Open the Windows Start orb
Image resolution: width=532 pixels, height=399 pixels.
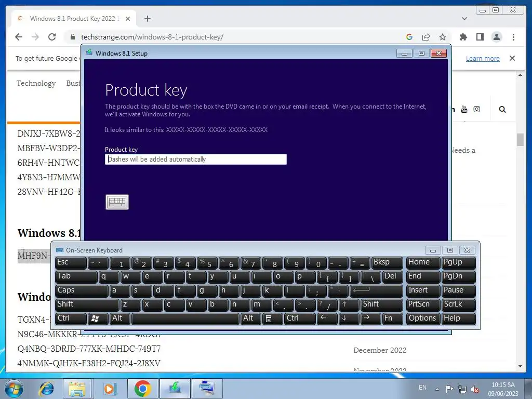pos(14,389)
